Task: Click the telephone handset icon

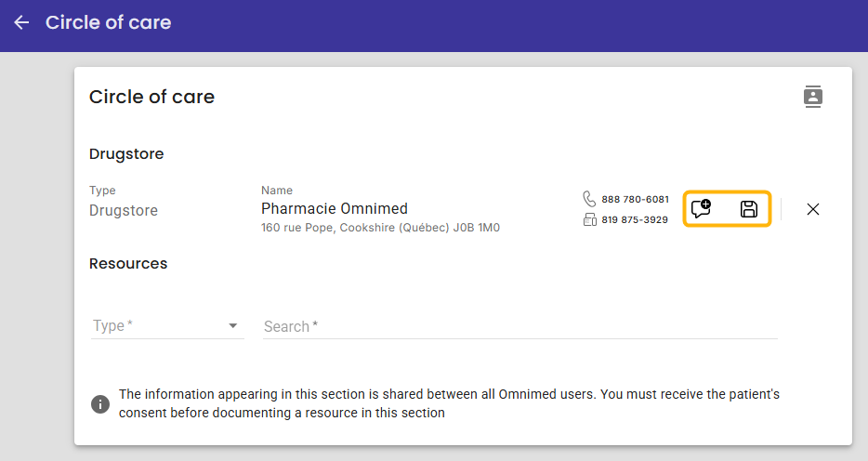Action: pyautogui.click(x=589, y=199)
